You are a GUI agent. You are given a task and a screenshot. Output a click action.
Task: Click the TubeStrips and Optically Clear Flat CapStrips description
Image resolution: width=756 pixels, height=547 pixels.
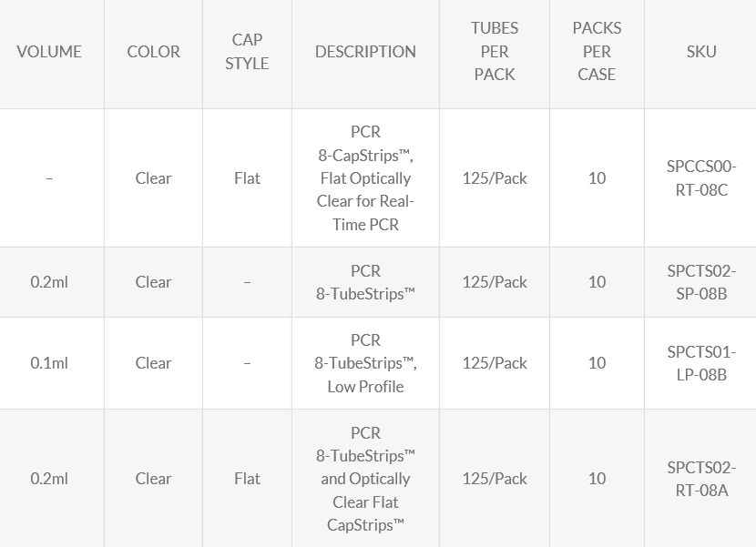coord(365,479)
